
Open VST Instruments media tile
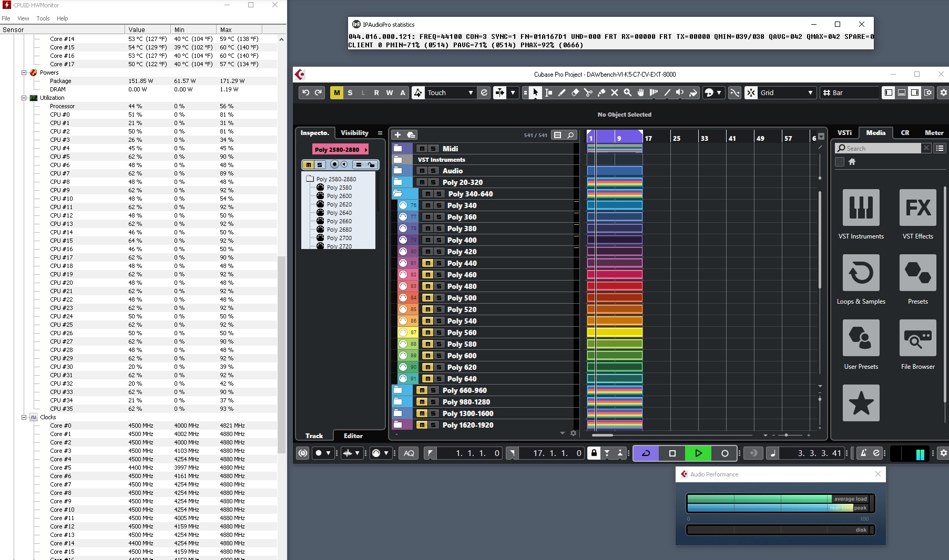coord(861,214)
